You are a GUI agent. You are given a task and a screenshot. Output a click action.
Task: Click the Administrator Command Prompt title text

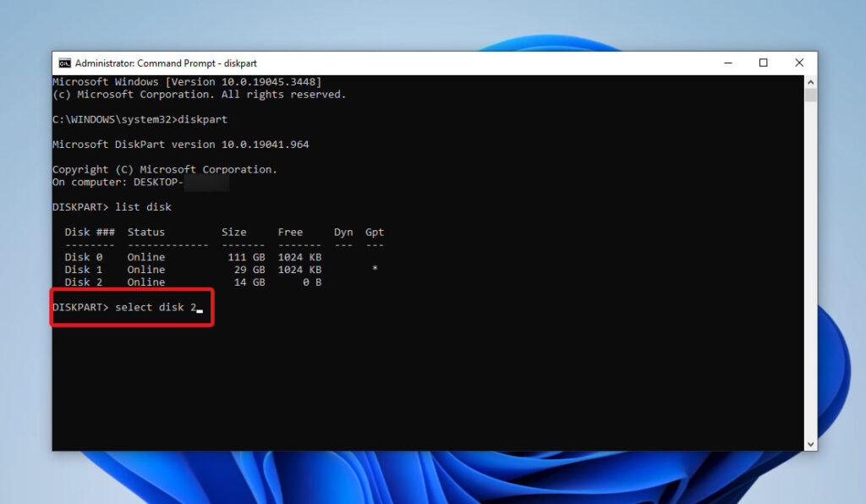coord(167,63)
